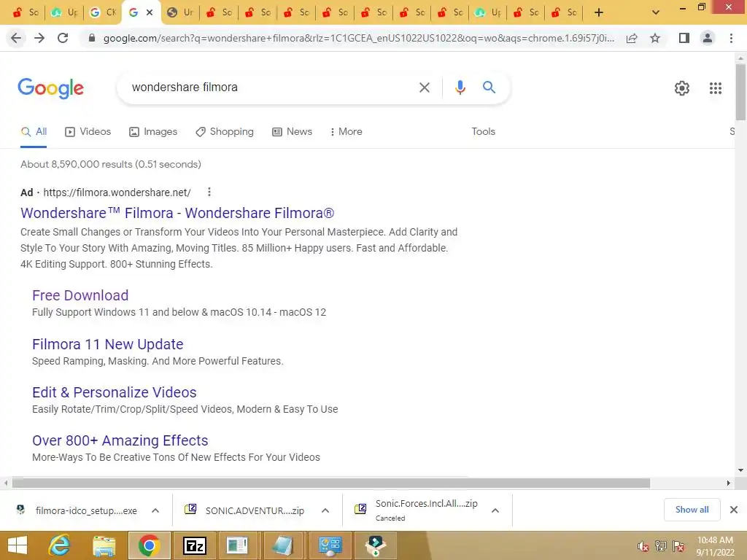The image size is (747, 560).
Task: Open Edit & Personalize Videos link
Action: [115, 392]
